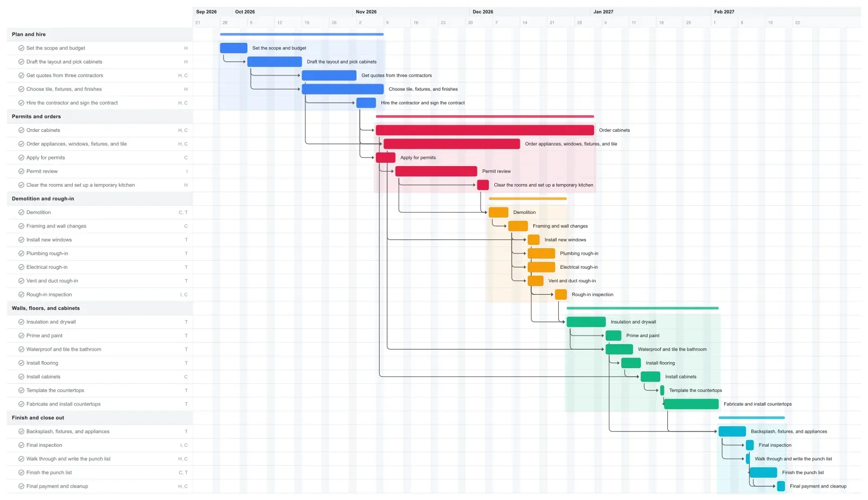Click the blue Plan and hire summary bar
Image resolution: width=868 pixels, height=500 pixels.
pyautogui.click(x=302, y=34)
